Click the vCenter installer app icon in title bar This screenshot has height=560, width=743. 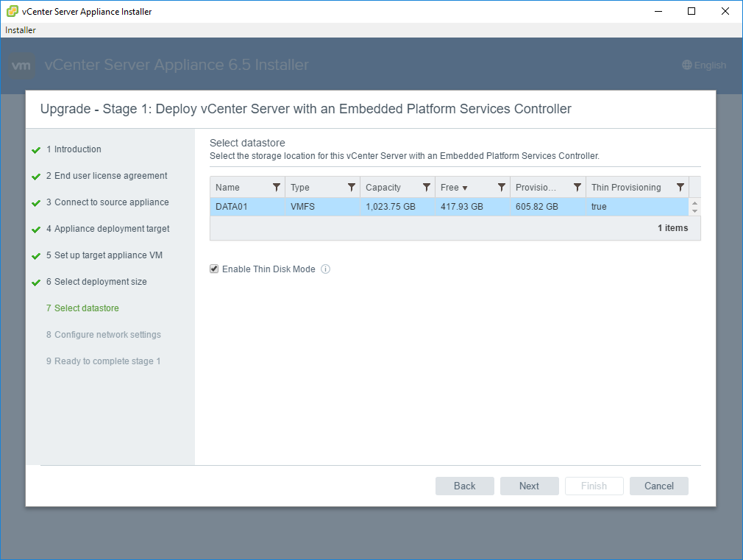12,11
